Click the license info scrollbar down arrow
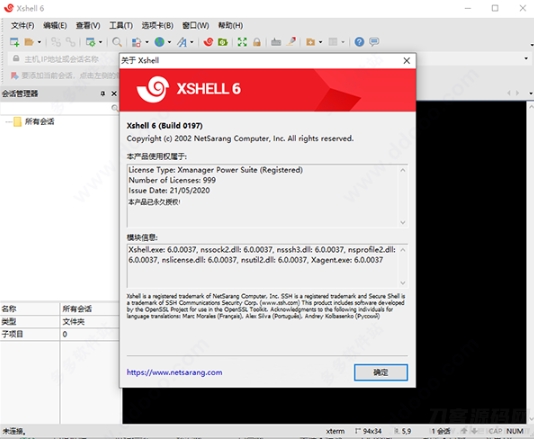Viewport: 534px width, 439px height. click(x=403, y=222)
